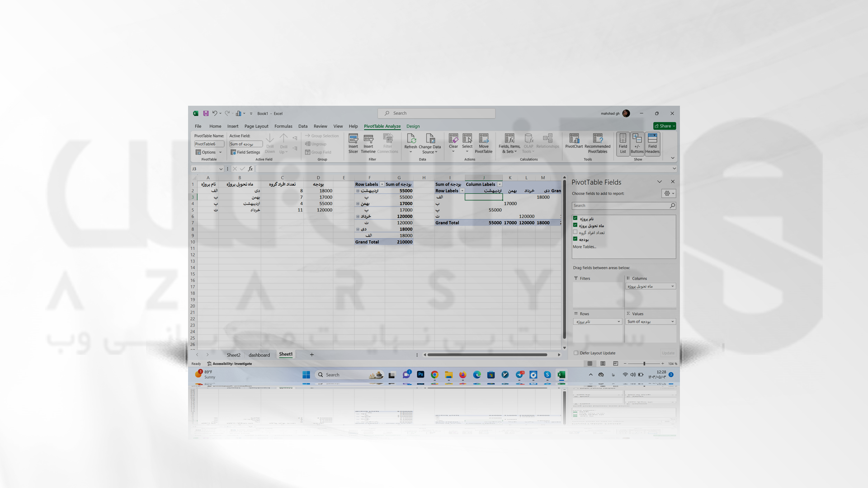This screenshot has width=868, height=488.
Task: Open Field Settings
Action: [x=245, y=152]
